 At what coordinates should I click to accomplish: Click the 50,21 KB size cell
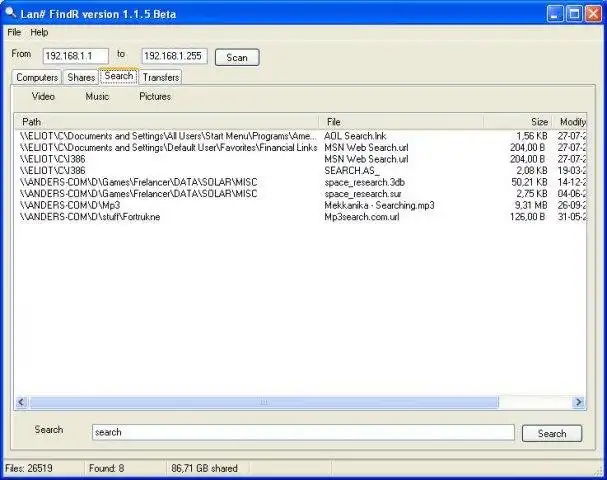point(529,182)
